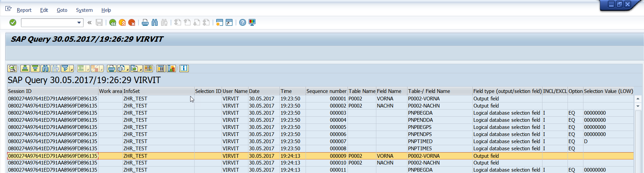The width and height of the screenshot is (644, 173).
Task: Open the System menu
Action: tap(84, 10)
